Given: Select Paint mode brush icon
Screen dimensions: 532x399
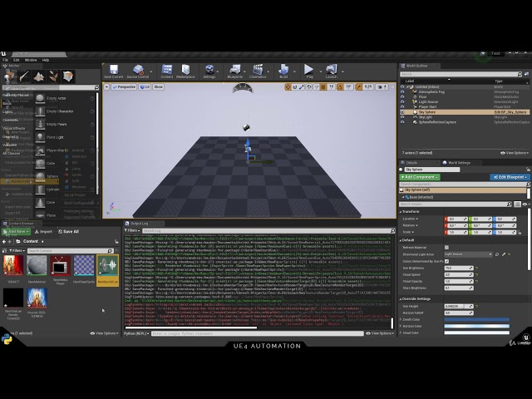Looking at the screenshot, I should [x=24, y=76].
